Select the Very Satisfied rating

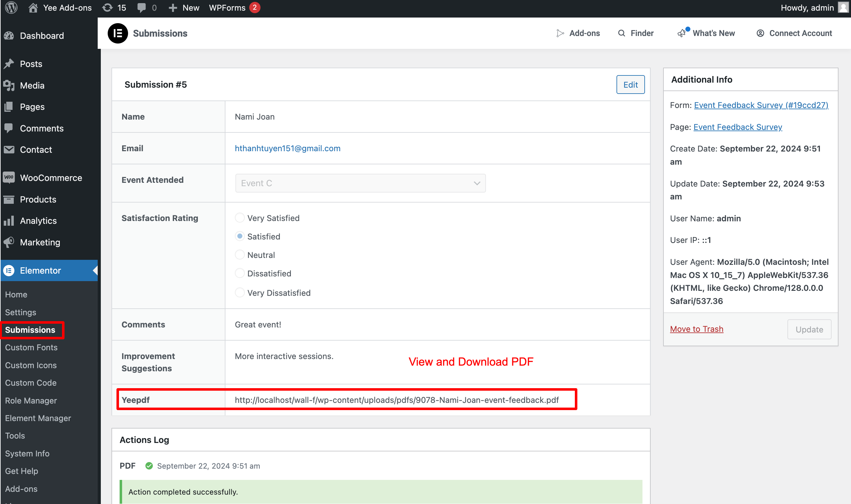(240, 218)
